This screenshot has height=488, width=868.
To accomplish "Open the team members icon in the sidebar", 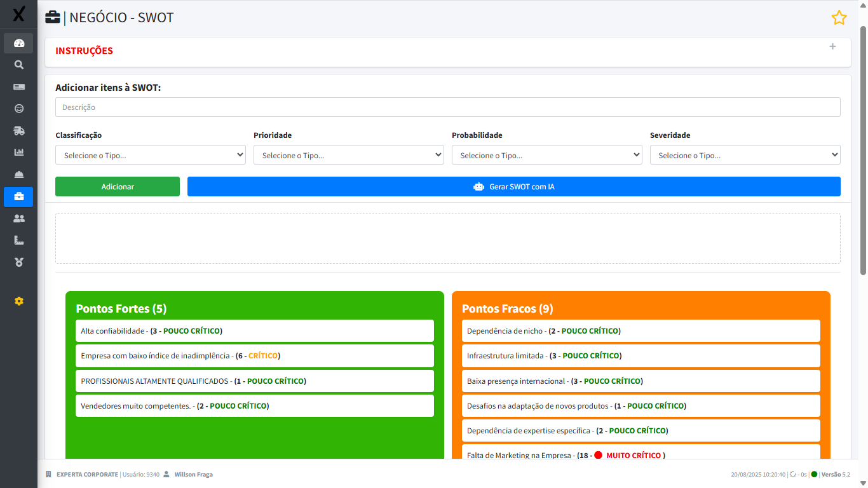I will click(18, 217).
